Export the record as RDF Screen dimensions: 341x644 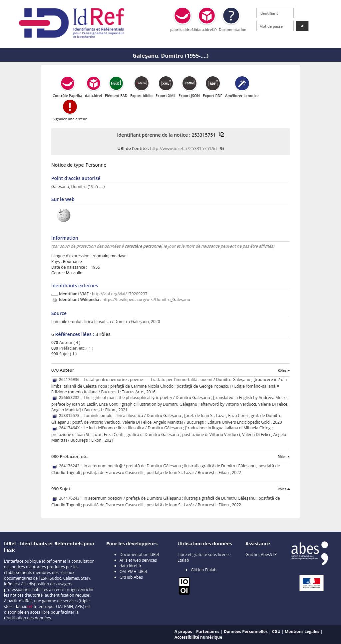point(212,83)
